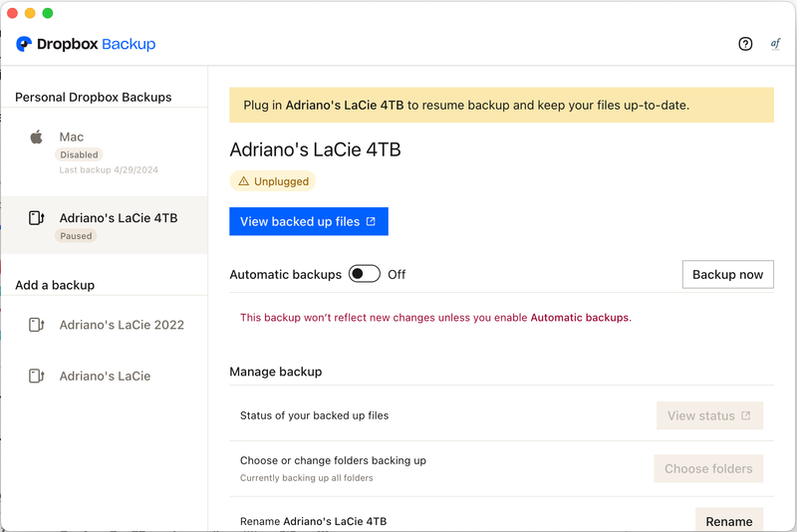
Task: Click the drive icon for Adriano's LaCie 2022
Action: coord(37,325)
